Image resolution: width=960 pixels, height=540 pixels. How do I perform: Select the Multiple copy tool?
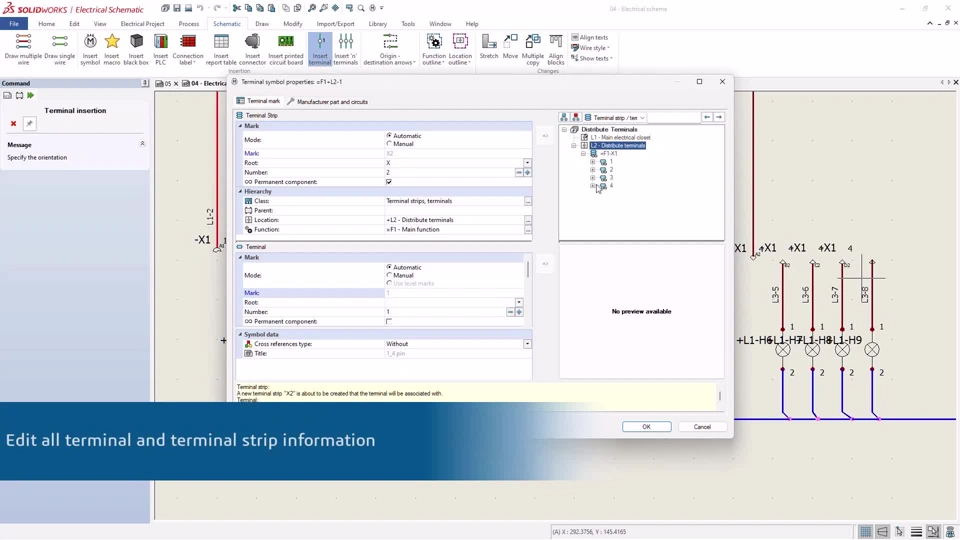tap(533, 49)
